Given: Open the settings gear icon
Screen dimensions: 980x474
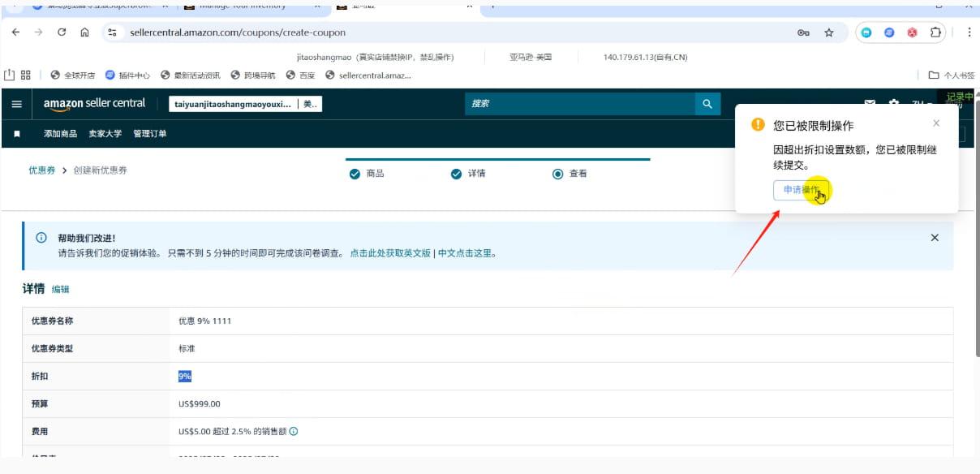Looking at the screenshot, I should [x=894, y=104].
